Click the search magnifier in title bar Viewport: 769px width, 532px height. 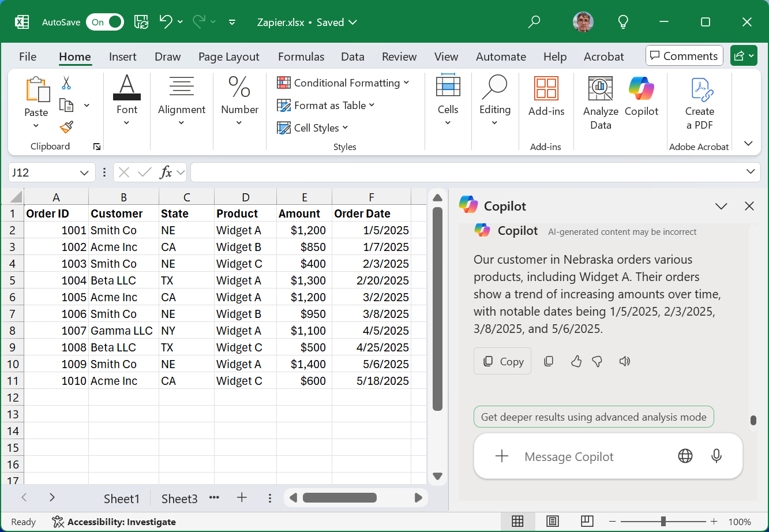[x=534, y=22]
